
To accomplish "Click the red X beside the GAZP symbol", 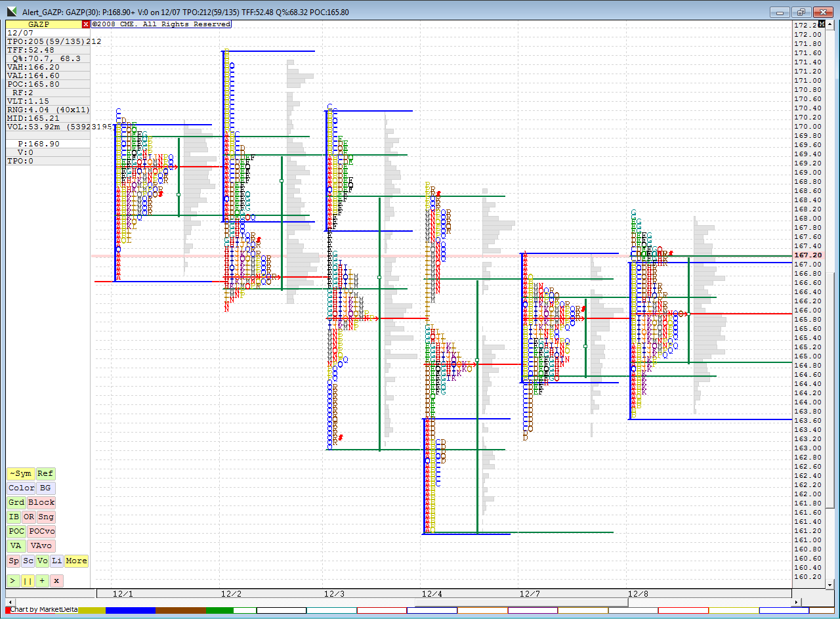I will [86, 24].
